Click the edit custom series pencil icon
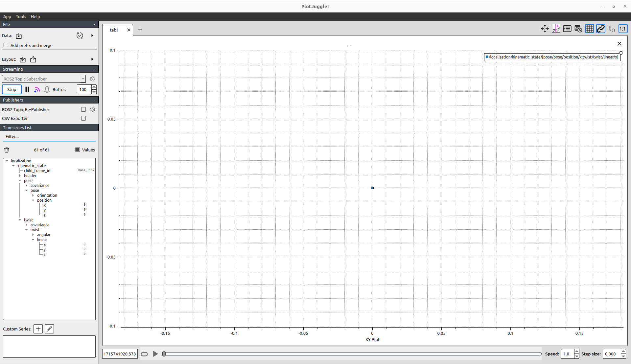 coord(49,329)
